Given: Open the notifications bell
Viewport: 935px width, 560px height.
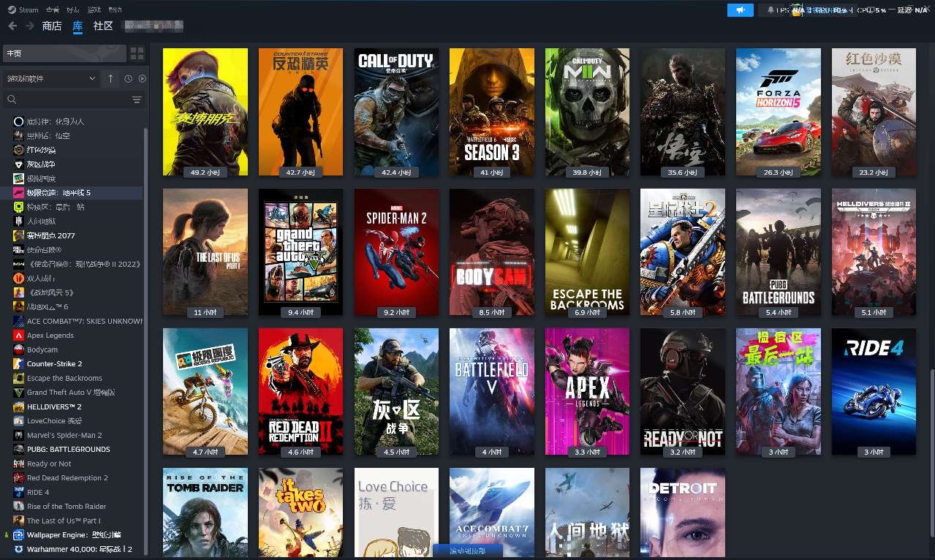Looking at the screenshot, I should [x=771, y=10].
